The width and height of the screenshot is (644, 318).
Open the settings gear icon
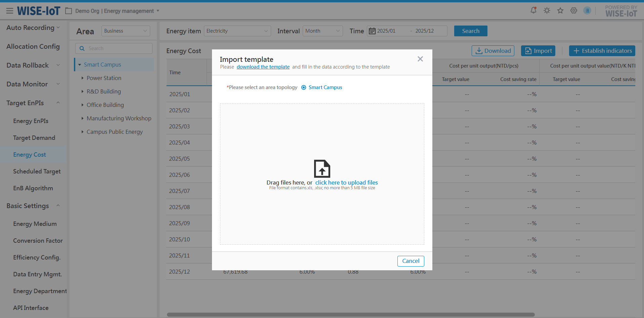pos(574,10)
